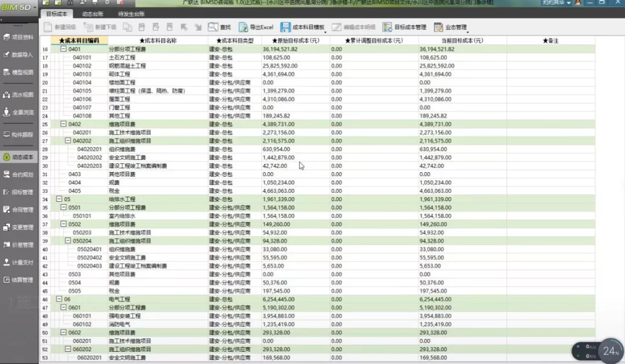Click the 24% floating performance indicator
The height and width of the screenshot is (364, 625).
point(610,351)
